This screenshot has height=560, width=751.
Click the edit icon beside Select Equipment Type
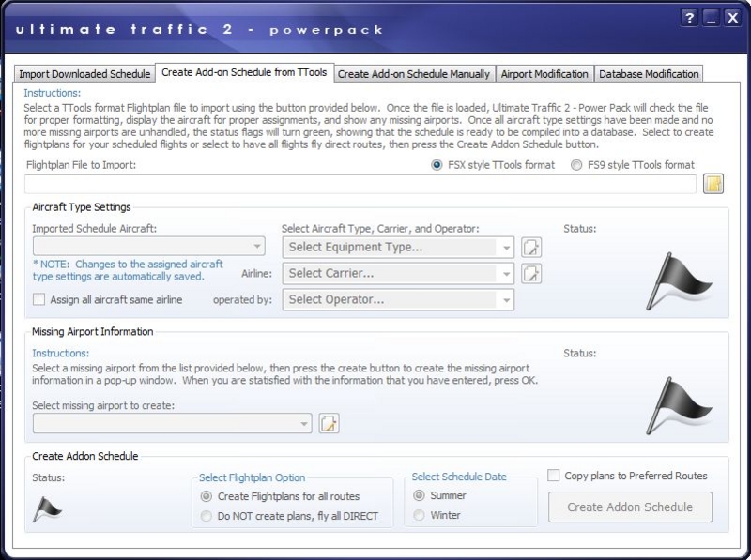tap(531, 248)
